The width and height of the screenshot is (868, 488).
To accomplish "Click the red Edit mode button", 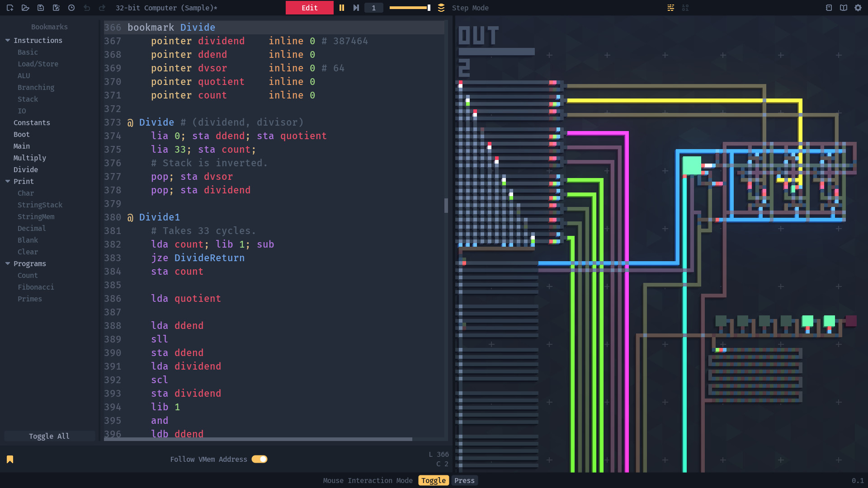I will click(x=309, y=8).
